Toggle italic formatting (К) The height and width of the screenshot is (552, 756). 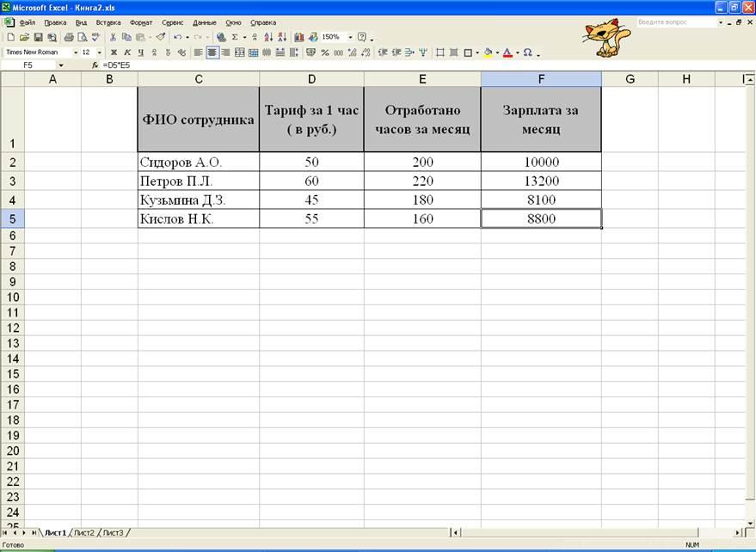pos(127,52)
